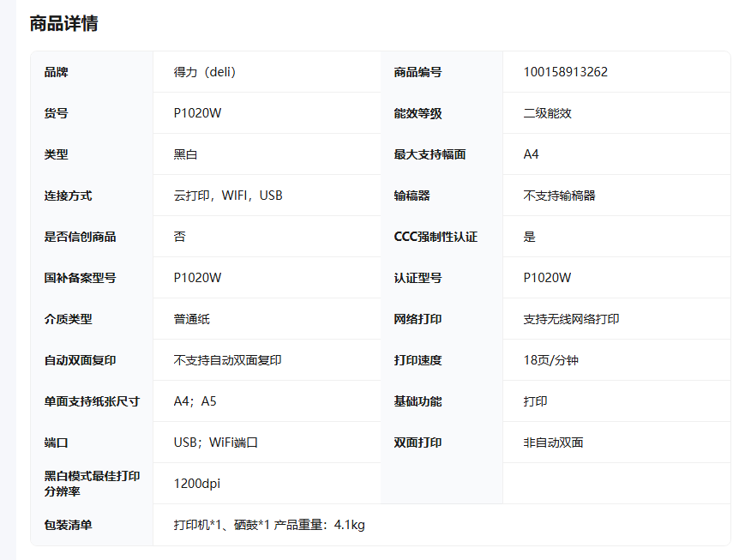
Task: Select the 是否信创商品 label
Action: 80,237
